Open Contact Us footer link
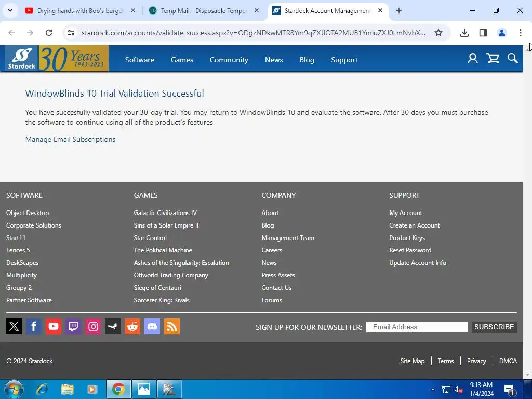The image size is (532, 399). 276,288
